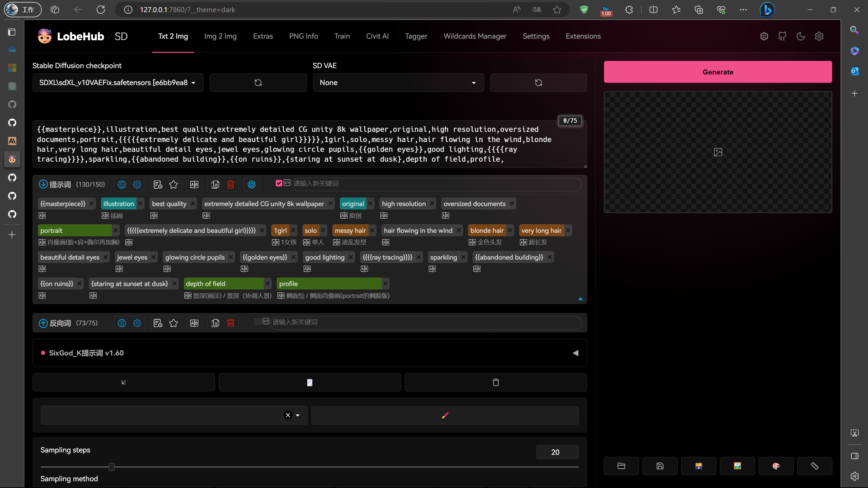Click the moon icon to switch theme
Viewport: 868px width, 488px height.
point(801,36)
